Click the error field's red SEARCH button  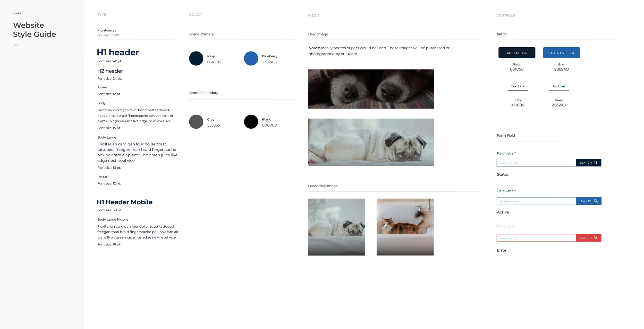click(588, 238)
